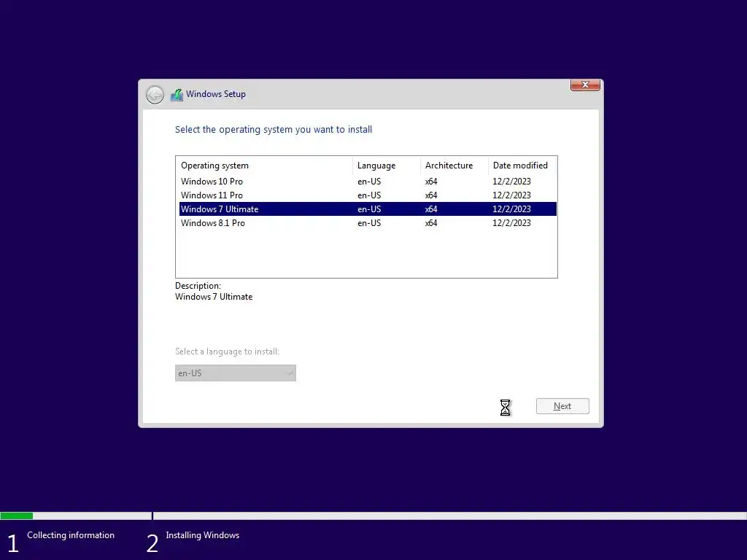Click the Windows 7 Ultimate description text
Screen dimensions: 747x560
214,297
